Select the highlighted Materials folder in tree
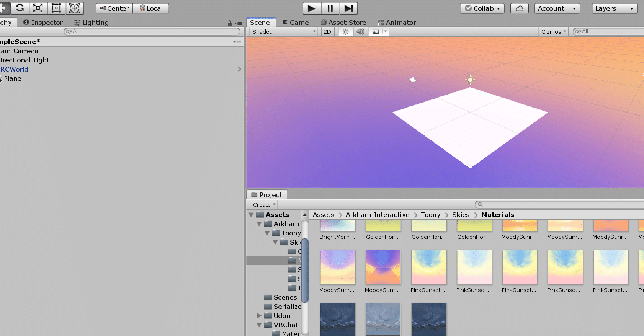This screenshot has width=644, height=336. point(274,261)
